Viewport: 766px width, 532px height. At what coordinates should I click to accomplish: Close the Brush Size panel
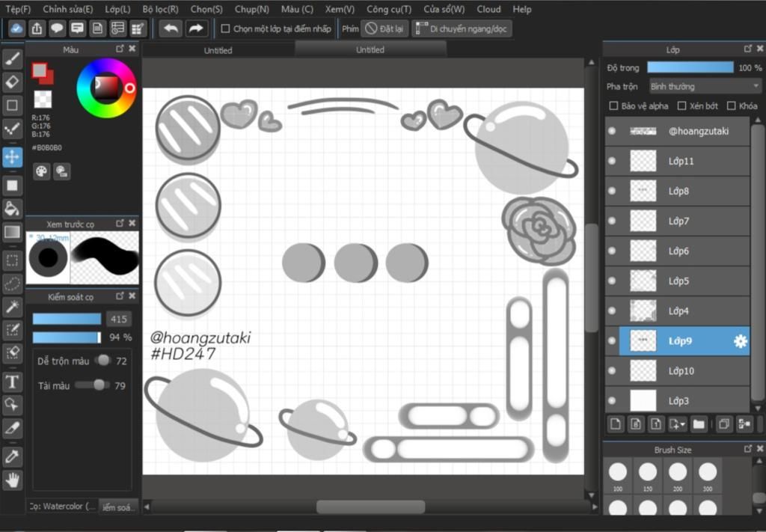(760, 448)
